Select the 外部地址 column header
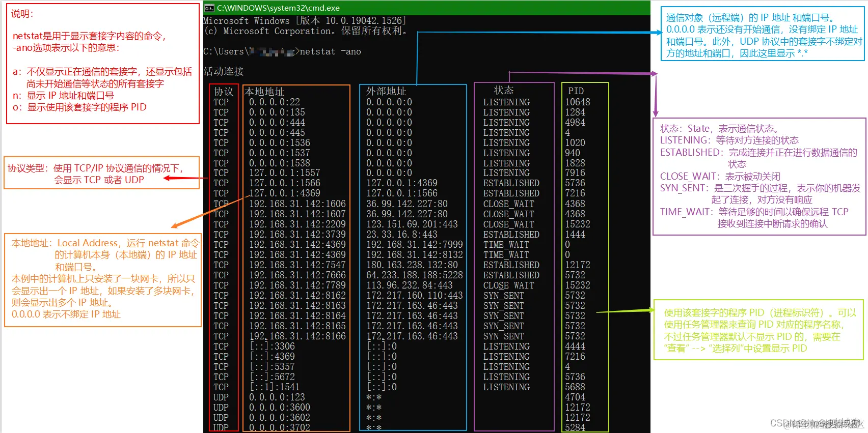 coord(386,91)
